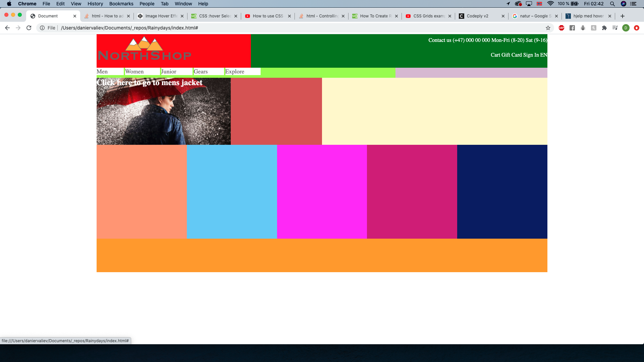Bookmark this page with the star icon
644x362 pixels.
(548, 28)
